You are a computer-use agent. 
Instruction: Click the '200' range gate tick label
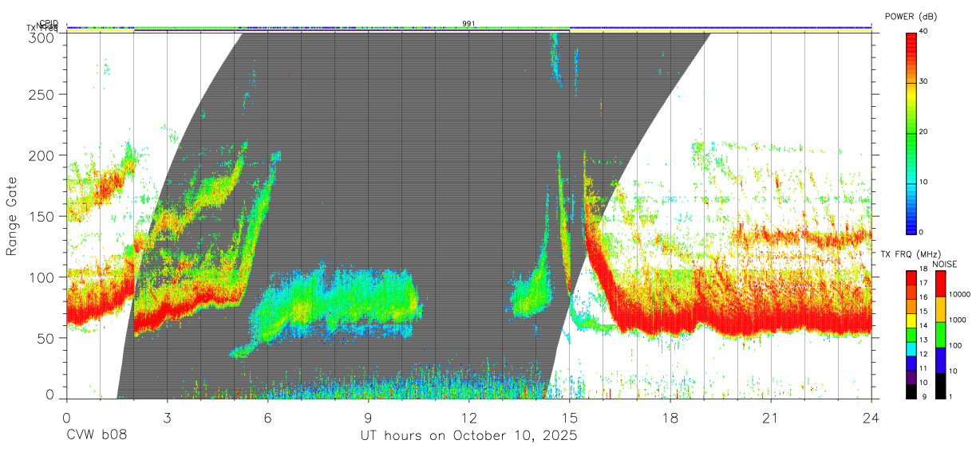click(x=42, y=155)
